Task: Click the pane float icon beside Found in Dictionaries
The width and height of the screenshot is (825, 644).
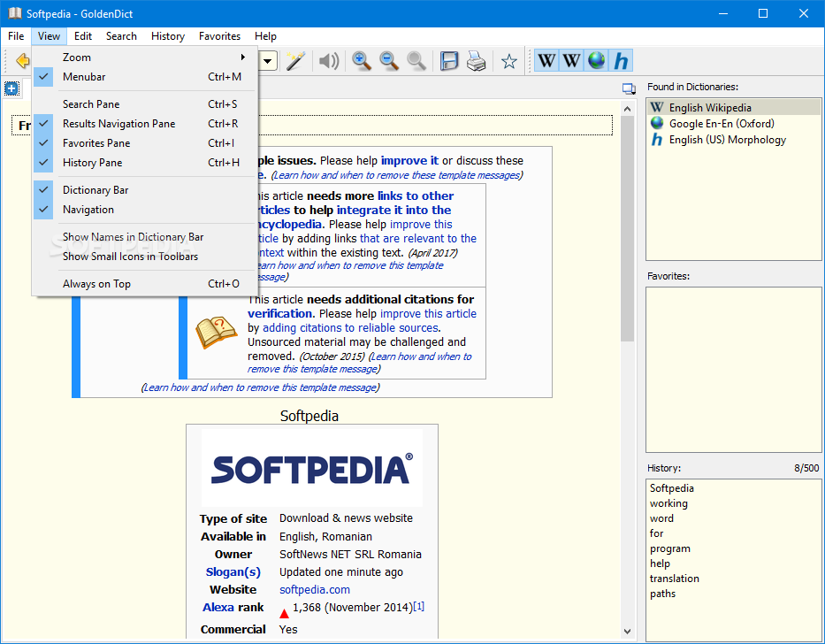Action: (629, 88)
